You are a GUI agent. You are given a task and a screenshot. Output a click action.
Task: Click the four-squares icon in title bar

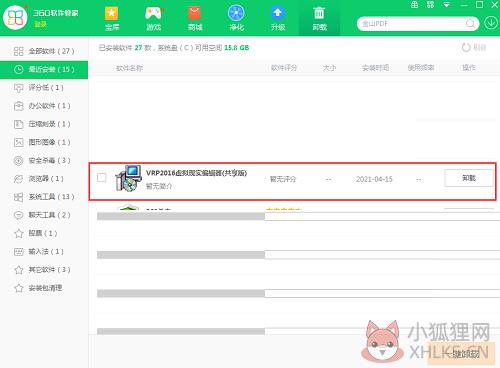pos(430,5)
